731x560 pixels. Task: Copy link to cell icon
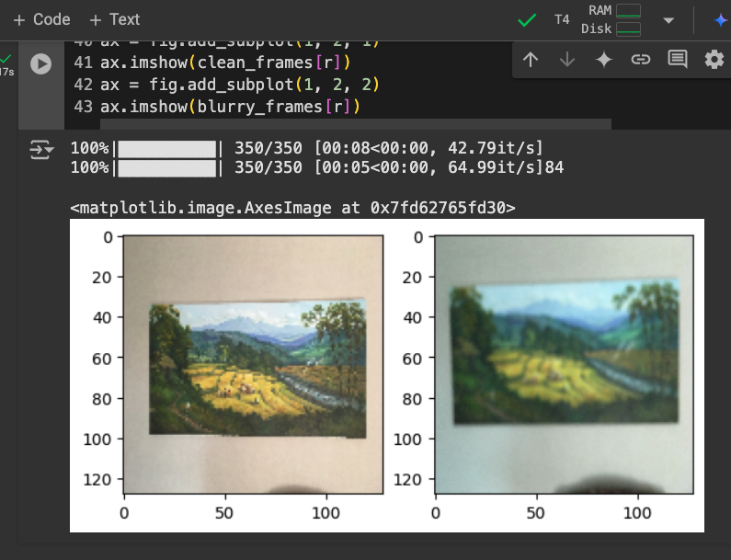641,60
